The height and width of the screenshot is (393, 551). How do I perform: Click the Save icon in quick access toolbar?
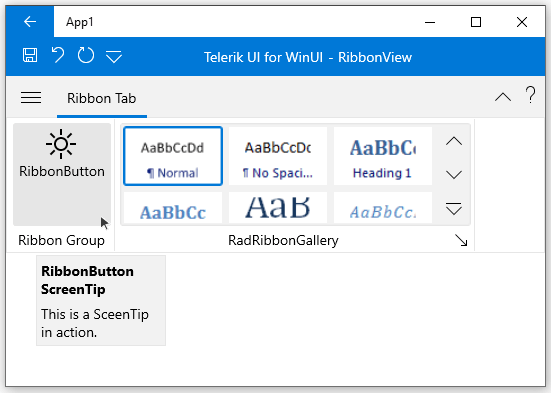(x=30, y=56)
